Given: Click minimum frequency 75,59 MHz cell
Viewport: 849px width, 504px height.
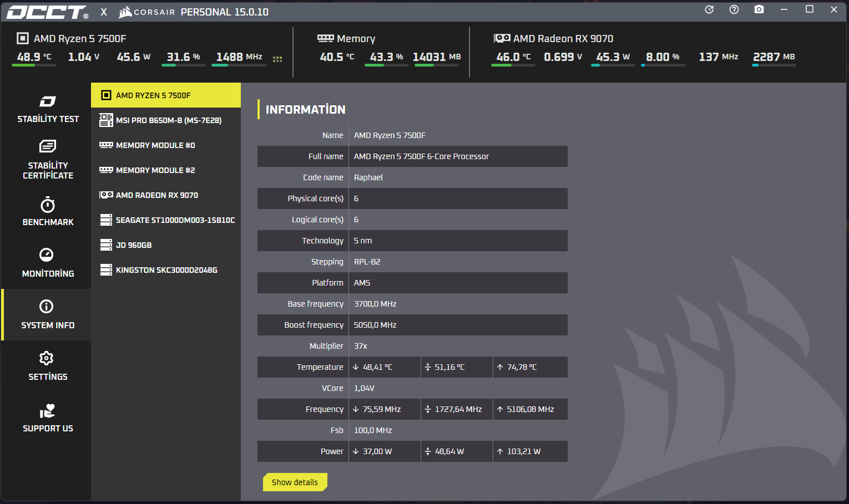Looking at the screenshot, I should [385, 409].
